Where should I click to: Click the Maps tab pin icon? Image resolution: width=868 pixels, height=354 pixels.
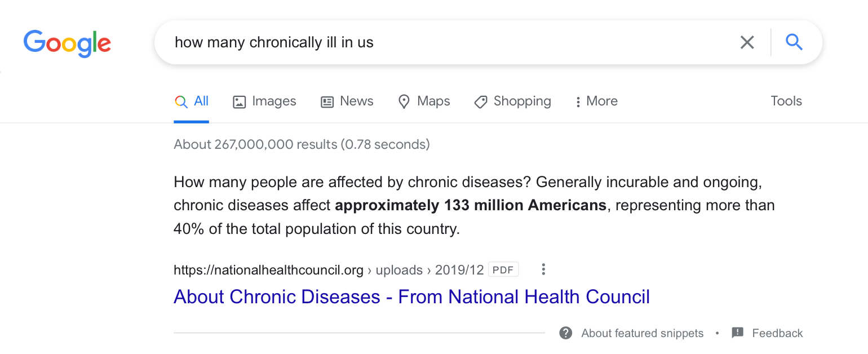404,102
